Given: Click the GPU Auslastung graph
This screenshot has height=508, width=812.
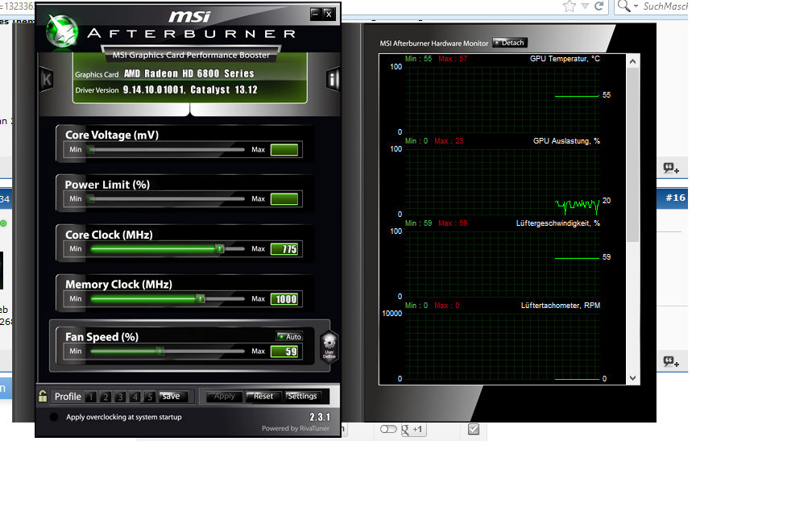Looking at the screenshot, I should (503, 181).
